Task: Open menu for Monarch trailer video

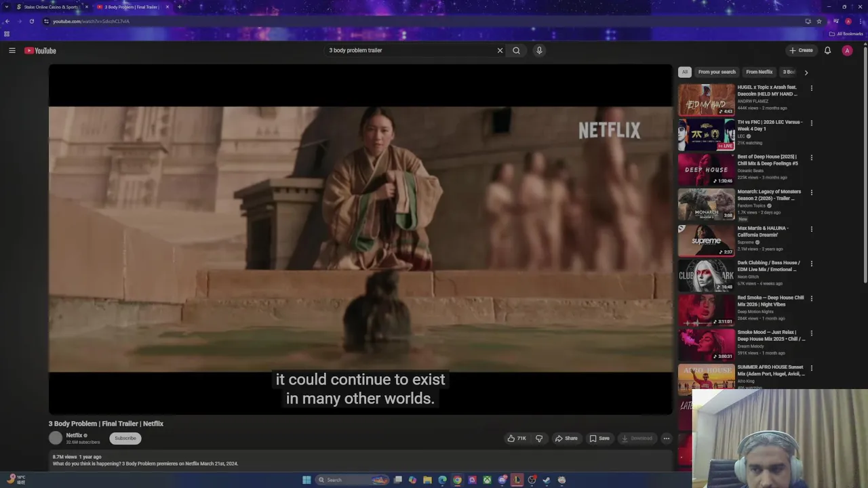Action: 811,192
